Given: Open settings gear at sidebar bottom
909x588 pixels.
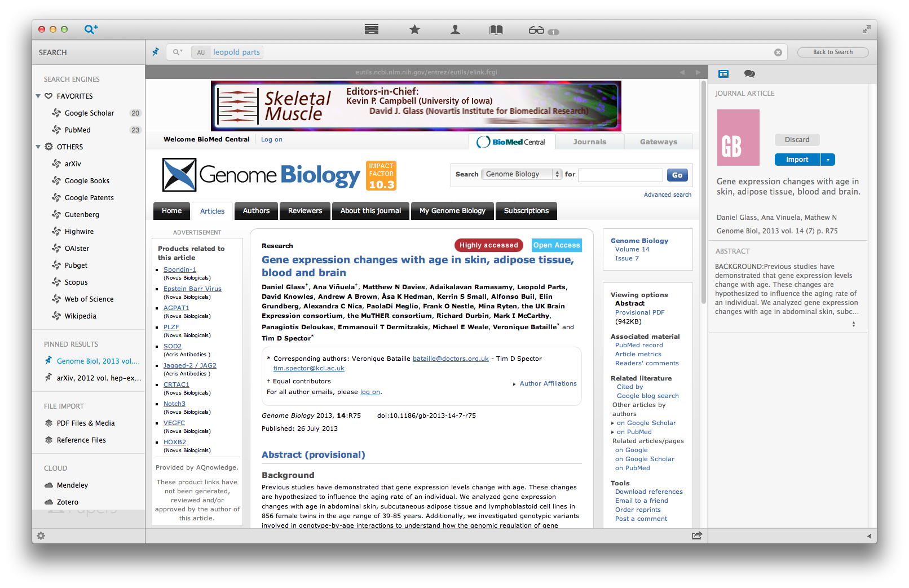Looking at the screenshot, I should [41, 536].
